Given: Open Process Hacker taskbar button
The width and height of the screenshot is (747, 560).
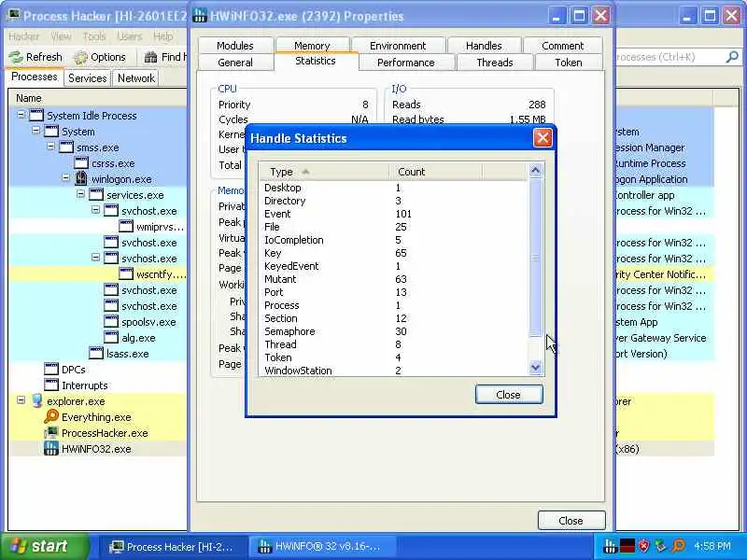Looking at the screenshot, I should tap(173, 547).
